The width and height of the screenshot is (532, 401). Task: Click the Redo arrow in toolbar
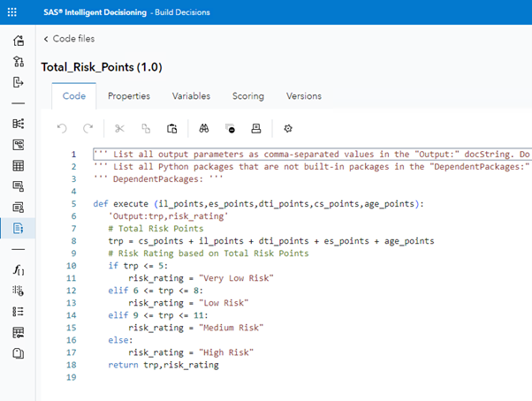[x=88, y=128]
